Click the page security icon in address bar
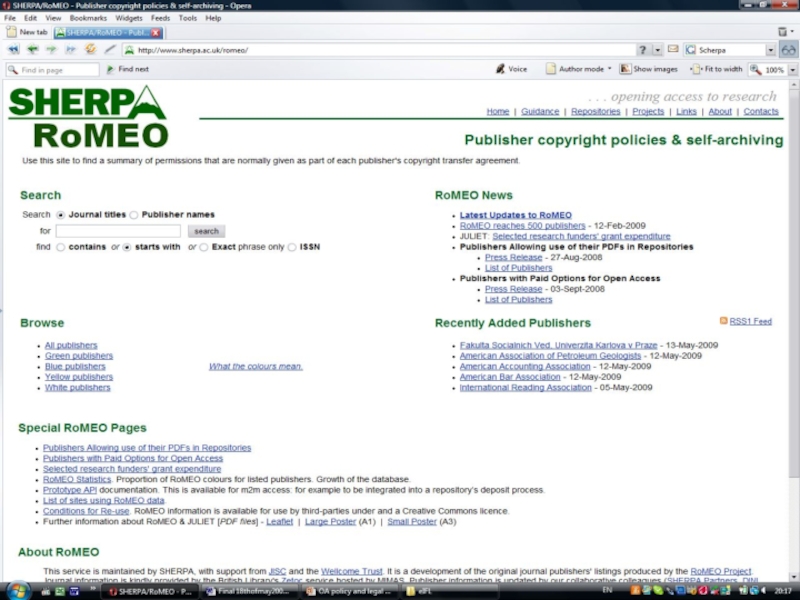 130,50
